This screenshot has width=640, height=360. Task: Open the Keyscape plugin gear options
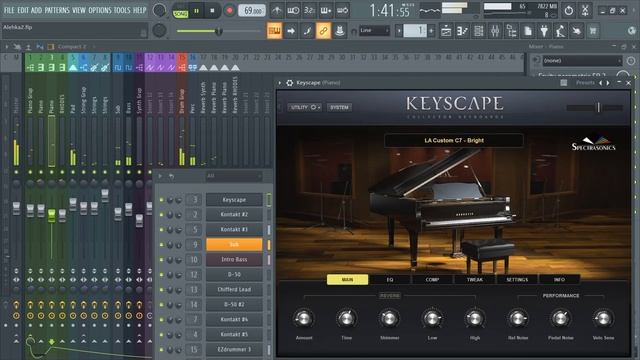[289, 83]
